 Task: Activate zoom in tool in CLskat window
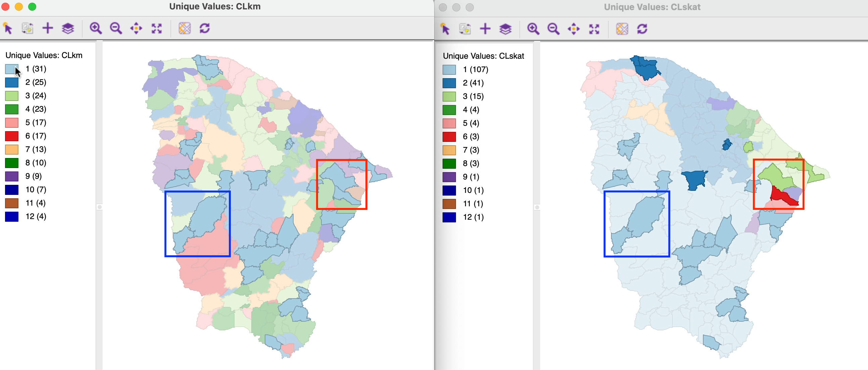533,29
